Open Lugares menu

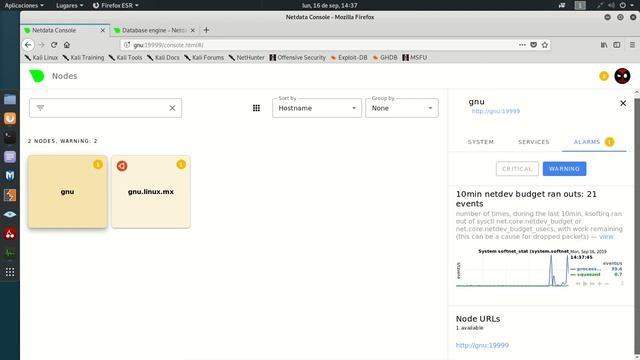click(69, 5)
